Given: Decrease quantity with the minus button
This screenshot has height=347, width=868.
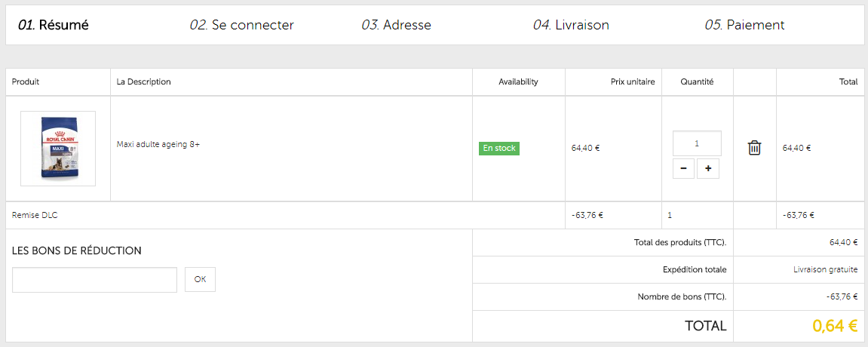Looking at the screenshot, I should pos(683,169).
